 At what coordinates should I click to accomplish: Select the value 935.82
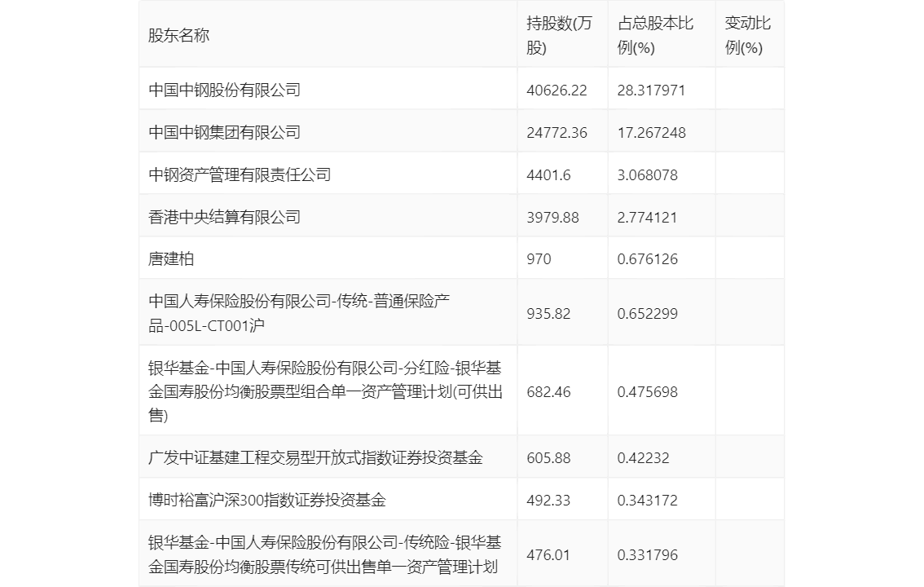(x=548, y=314)
